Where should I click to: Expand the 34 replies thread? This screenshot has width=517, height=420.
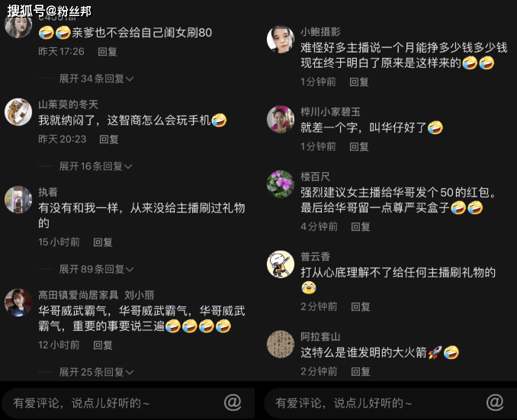(x=96, y=79)
